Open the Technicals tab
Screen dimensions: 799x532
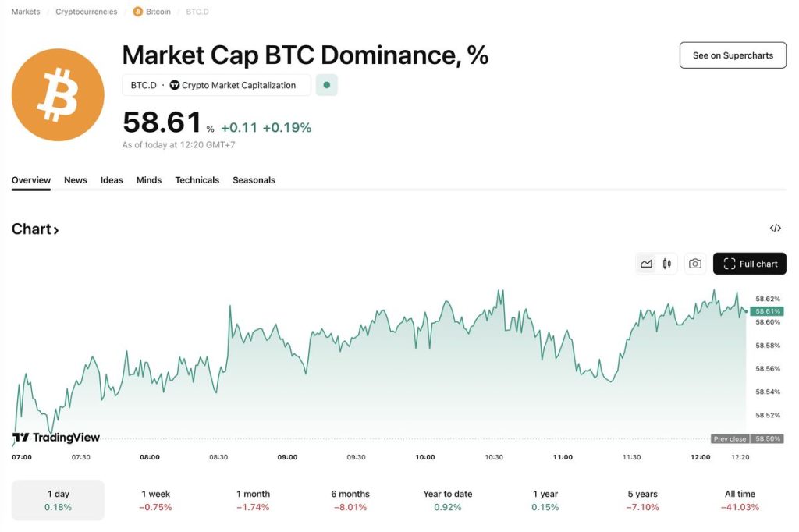pos(197,179)
